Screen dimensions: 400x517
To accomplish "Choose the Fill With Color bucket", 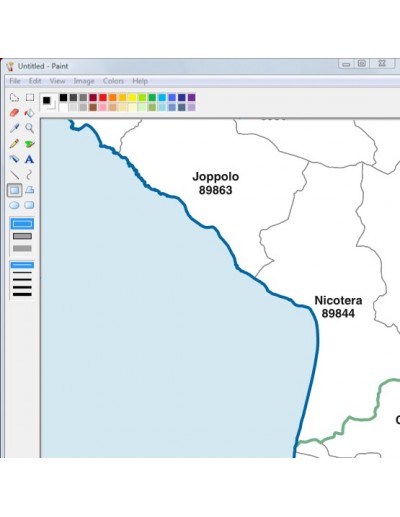I will click(30, 113).
